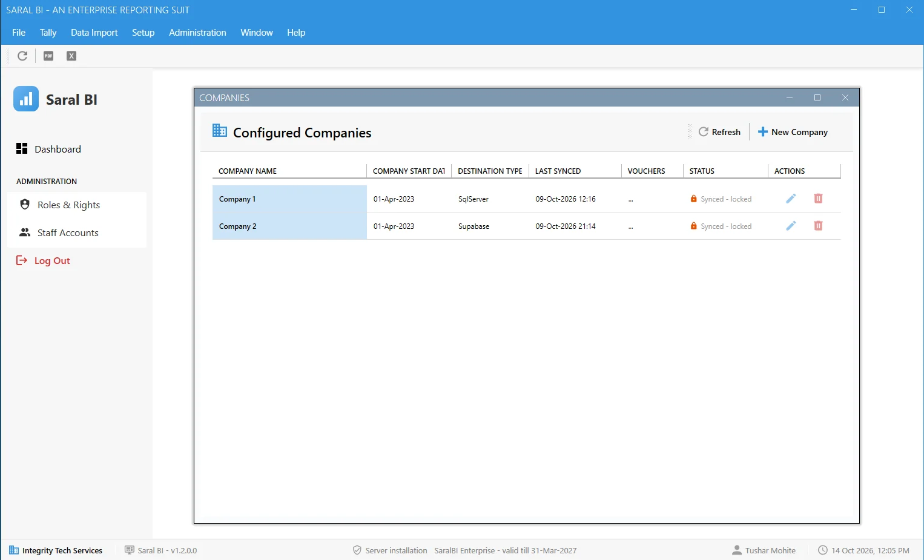924x560 pixels.
Task: Sort by Last Synced column header
Action: click(576, 171)
